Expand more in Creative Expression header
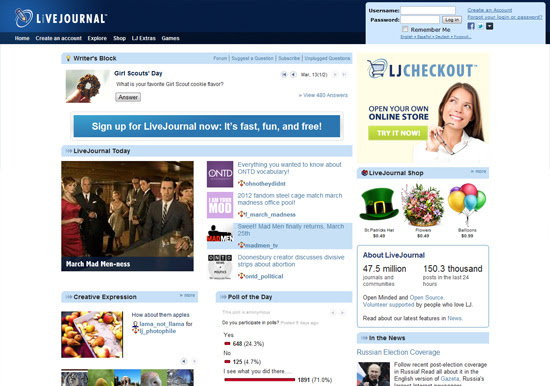The image size is (550, 386). click(x=187, y=295)
